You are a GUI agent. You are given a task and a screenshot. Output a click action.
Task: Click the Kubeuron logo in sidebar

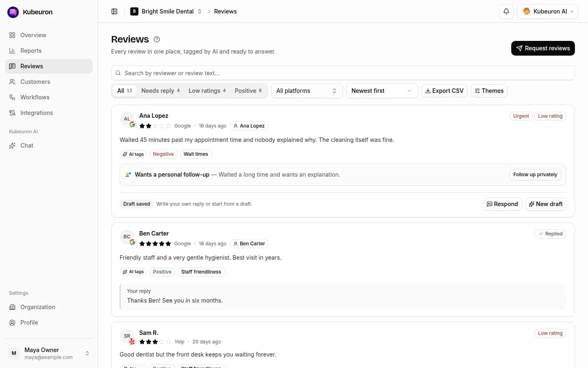[13, 12]
